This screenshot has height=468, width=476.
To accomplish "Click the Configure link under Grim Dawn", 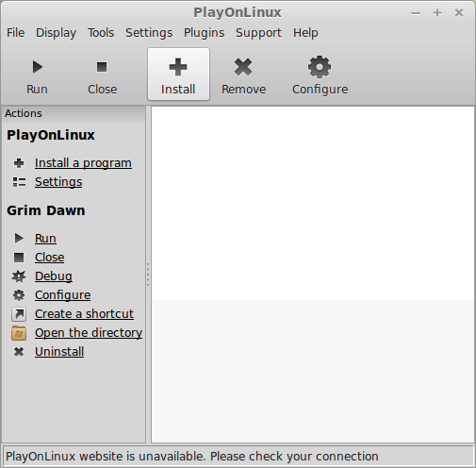I will pos(63,295).
